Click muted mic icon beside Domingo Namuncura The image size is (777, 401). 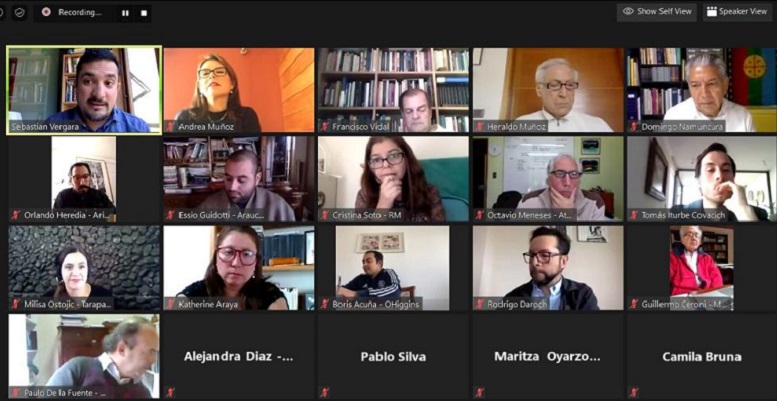[x=634, y=126]
